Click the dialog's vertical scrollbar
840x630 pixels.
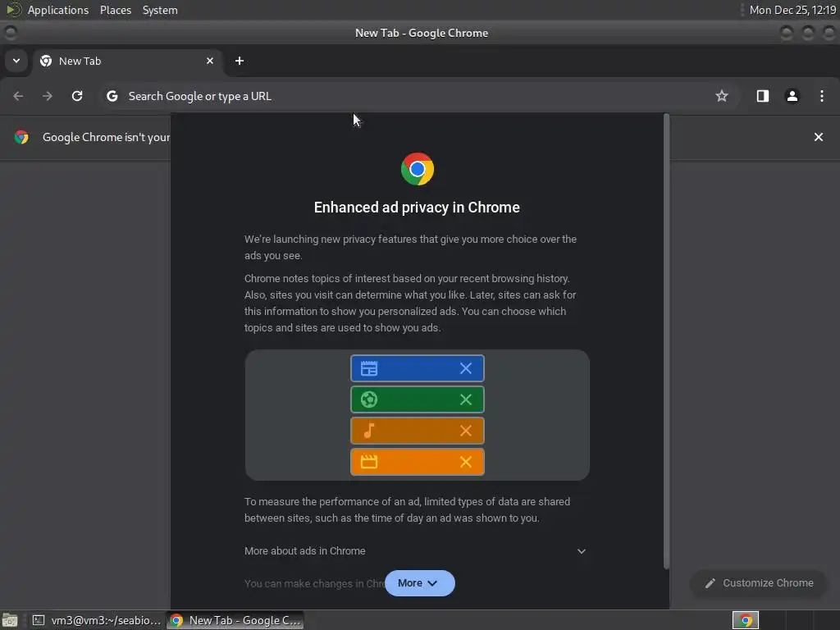pos(666,340)
